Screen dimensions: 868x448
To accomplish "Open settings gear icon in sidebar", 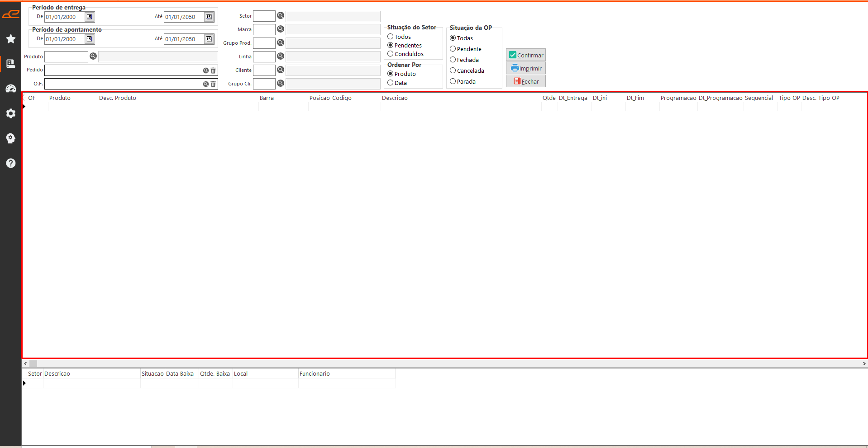I will tap(11, 113).
